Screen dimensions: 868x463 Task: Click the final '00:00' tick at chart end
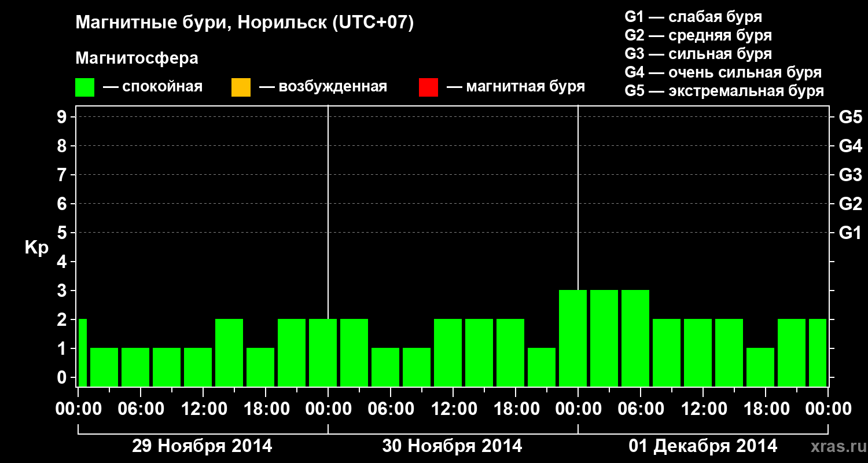tap(828, 409)
